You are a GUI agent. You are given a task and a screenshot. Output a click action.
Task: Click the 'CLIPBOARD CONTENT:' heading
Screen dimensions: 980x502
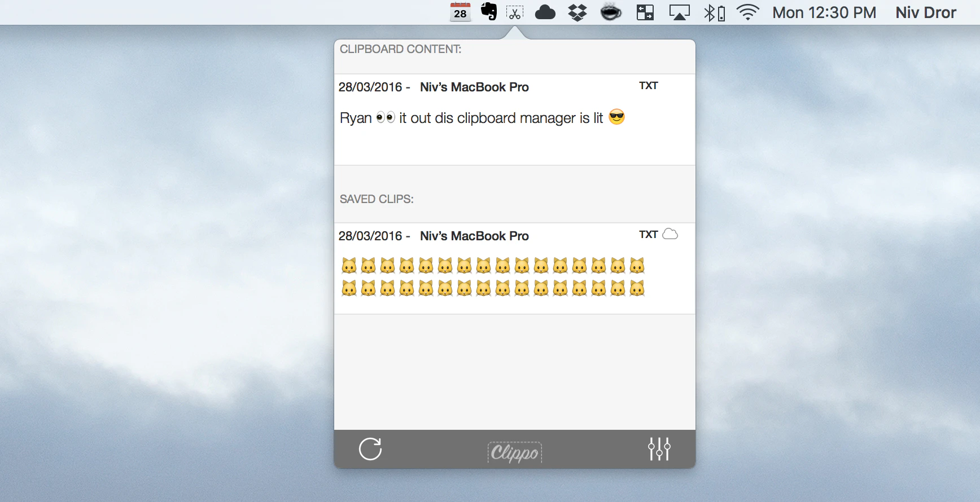(400, 49)
